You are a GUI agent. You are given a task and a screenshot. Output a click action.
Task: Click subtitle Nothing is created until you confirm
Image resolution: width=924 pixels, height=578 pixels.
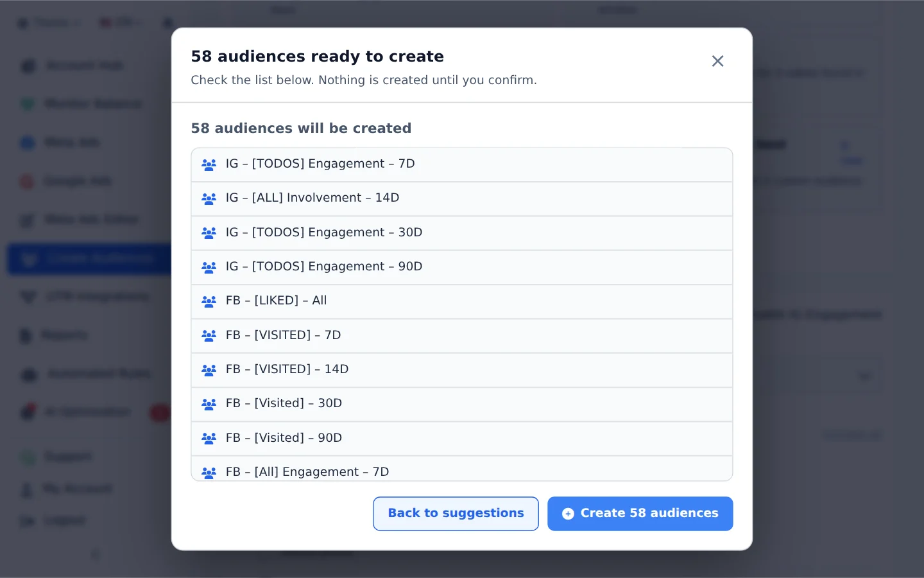pos(427,80)
